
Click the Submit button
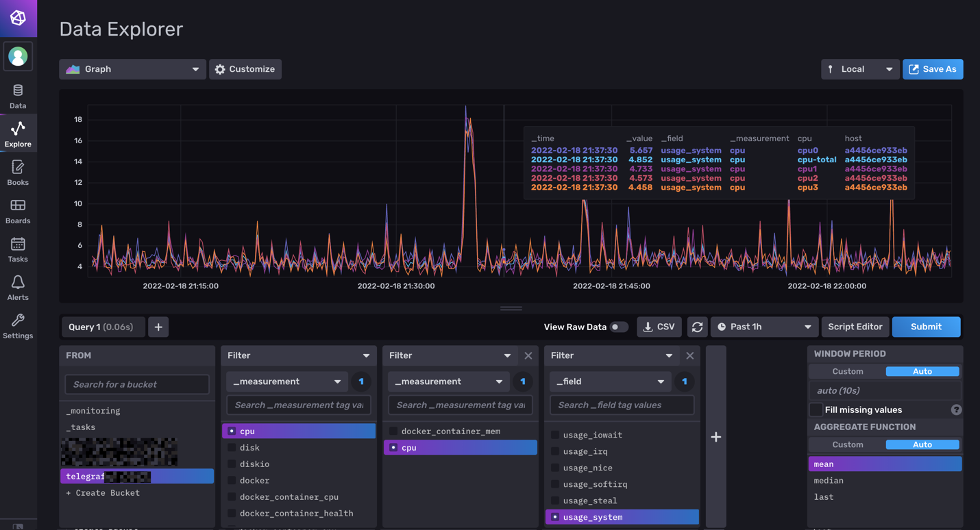tap(925, 327)
